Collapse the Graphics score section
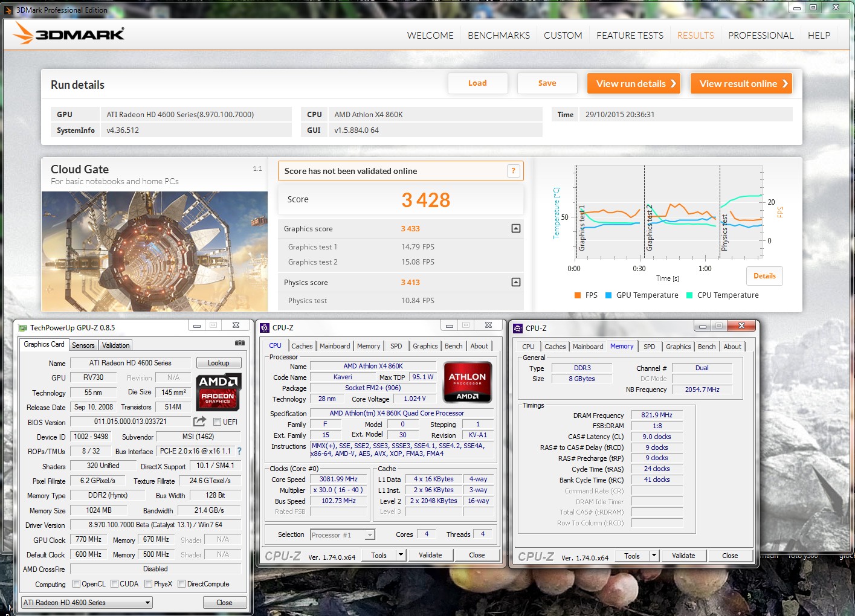855x616 pixels. click(516, 228)
